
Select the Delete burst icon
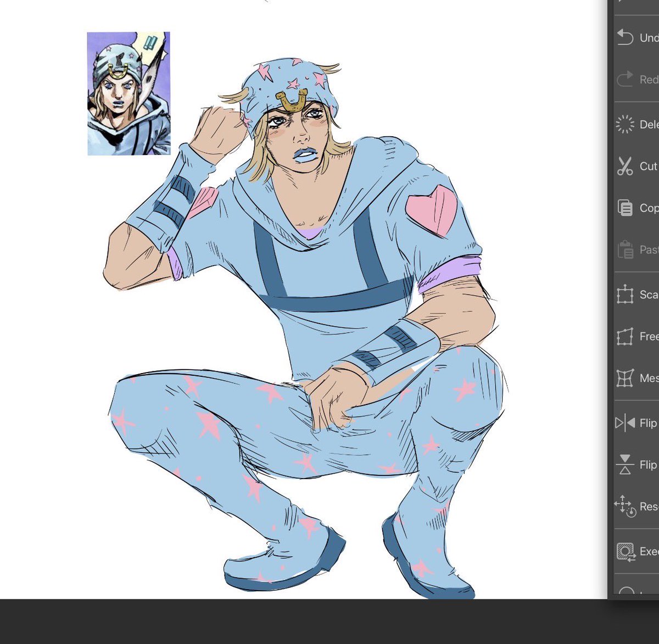pos(625,124)
